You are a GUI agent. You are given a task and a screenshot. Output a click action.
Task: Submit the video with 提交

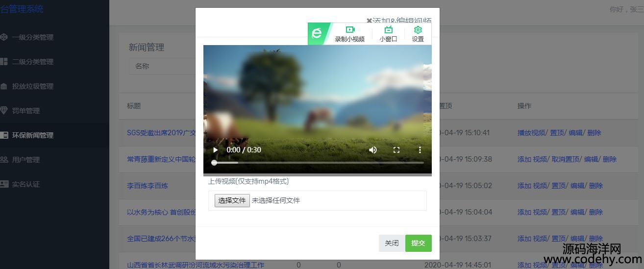coord(418,243)
